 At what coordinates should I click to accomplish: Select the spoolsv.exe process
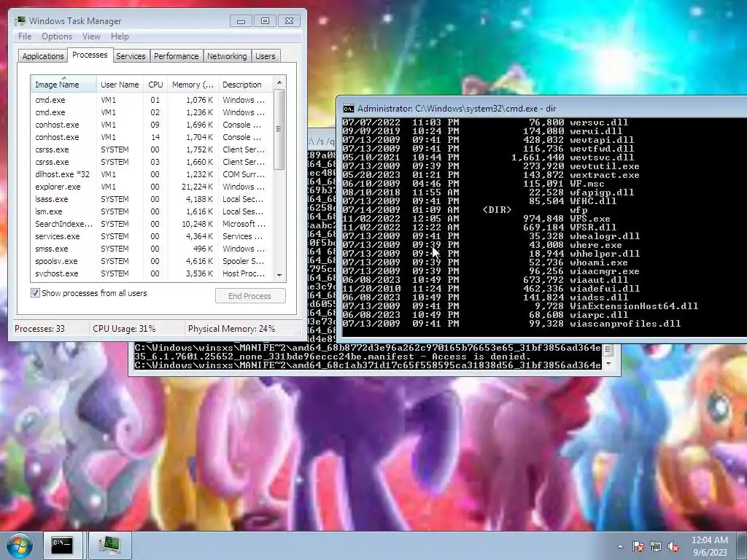(152, 261)
